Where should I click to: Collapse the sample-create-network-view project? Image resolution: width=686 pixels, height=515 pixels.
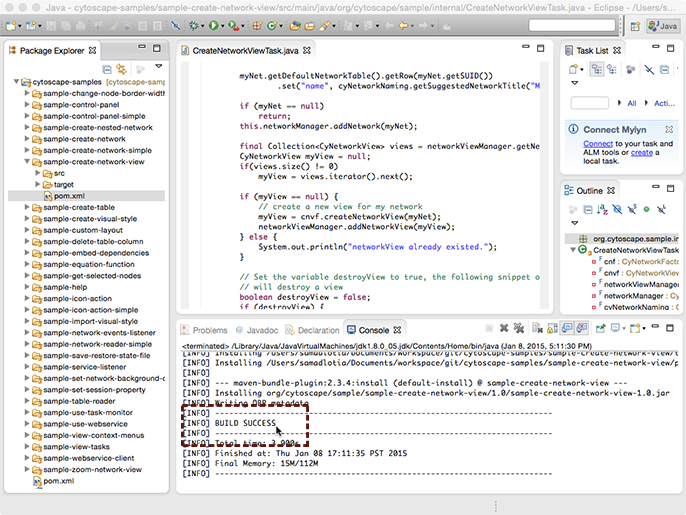click(x=25, y=161)
